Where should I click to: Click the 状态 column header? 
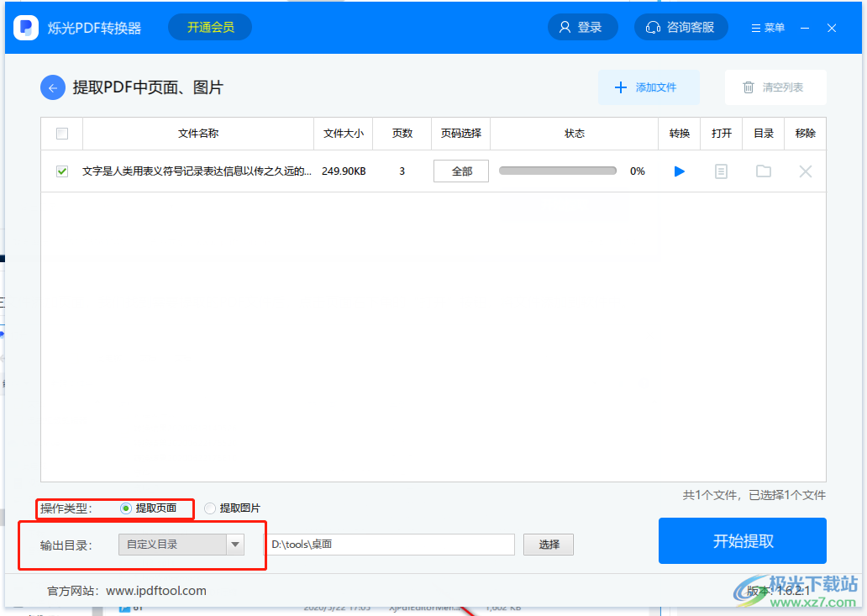pyautogui.click(x=575, y=134)
